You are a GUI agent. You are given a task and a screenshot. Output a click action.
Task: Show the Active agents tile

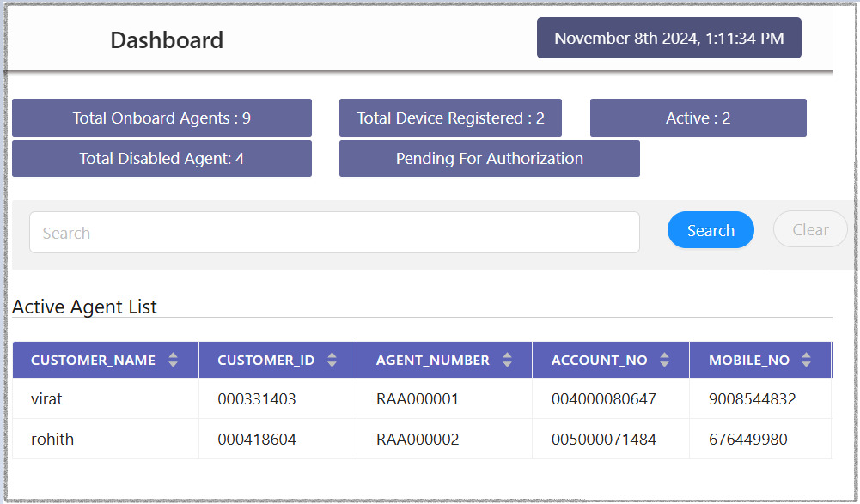pyautogui.click(x=698, y=118)
